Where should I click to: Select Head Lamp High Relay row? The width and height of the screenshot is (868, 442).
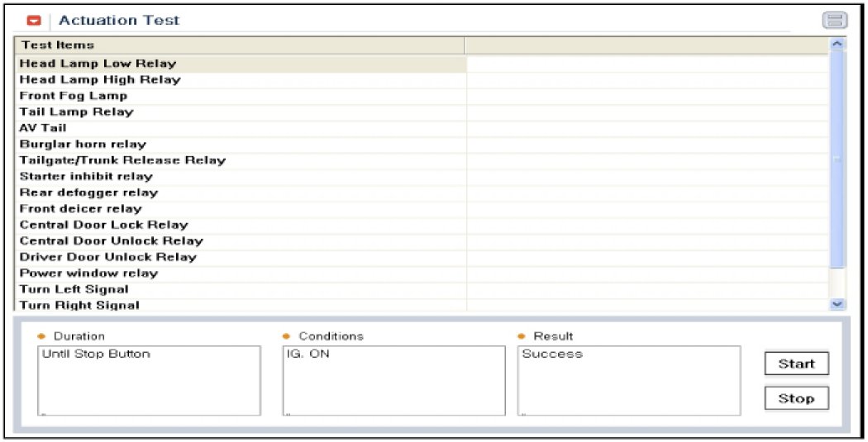pos(99,80)
